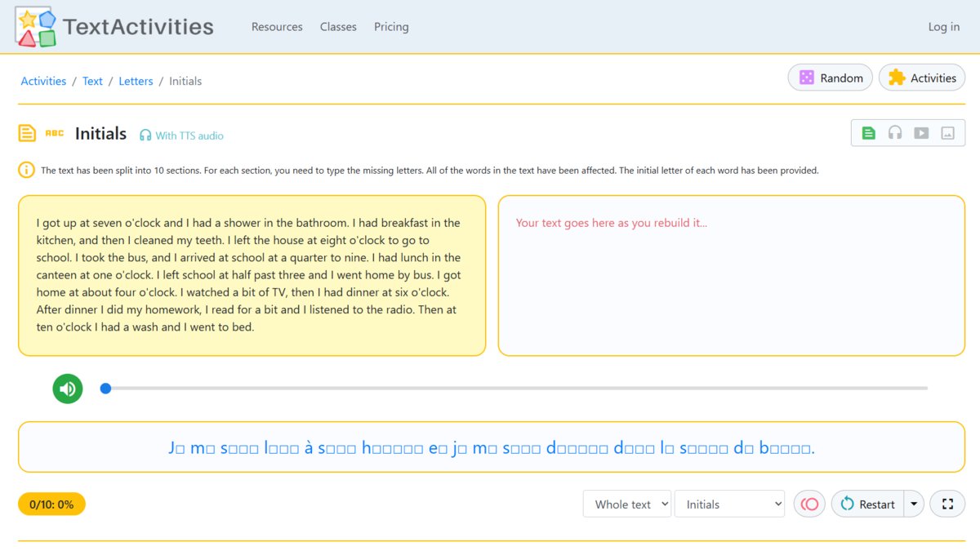Image resolution: width=980 pixels, height=560 pixels.
Task: Click the gapped French sentence box
Action: pyautogui.click(x=492, y=447)
